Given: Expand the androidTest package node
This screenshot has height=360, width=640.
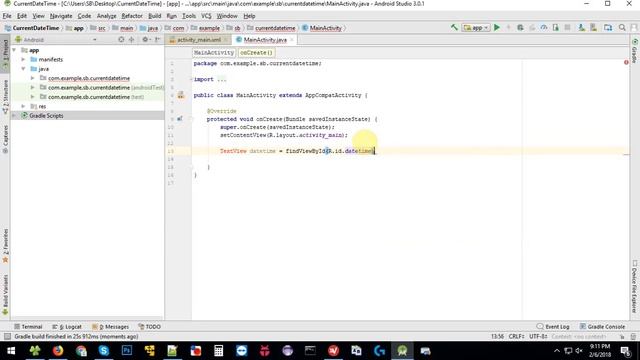Looking at the screenshot, I should pos(33,87).
